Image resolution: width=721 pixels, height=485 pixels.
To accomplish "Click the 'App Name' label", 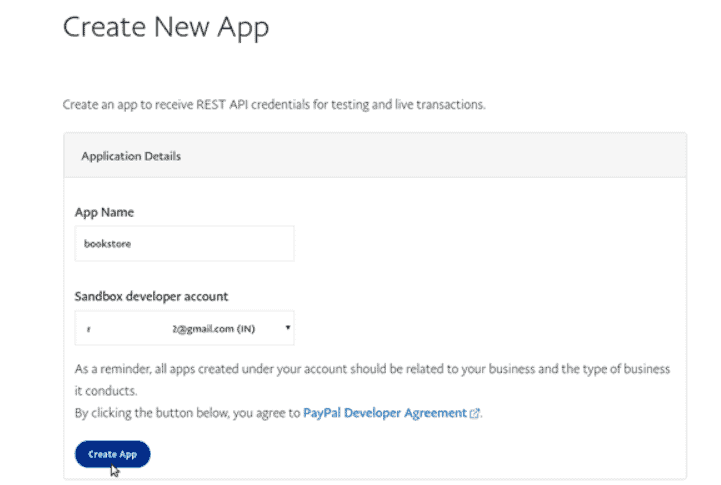I will [104, 212].
